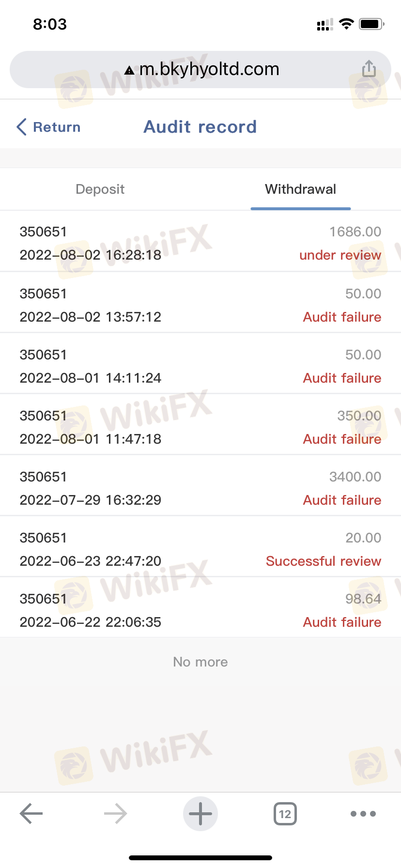Open the tab switcher showing 12

pyautogui.click(x=285, y=814)
